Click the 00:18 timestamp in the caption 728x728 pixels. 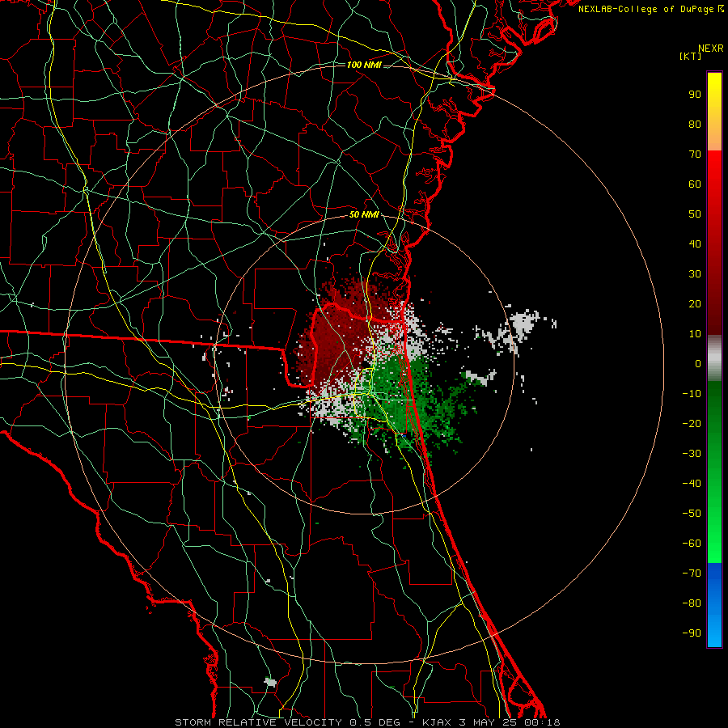542,722
